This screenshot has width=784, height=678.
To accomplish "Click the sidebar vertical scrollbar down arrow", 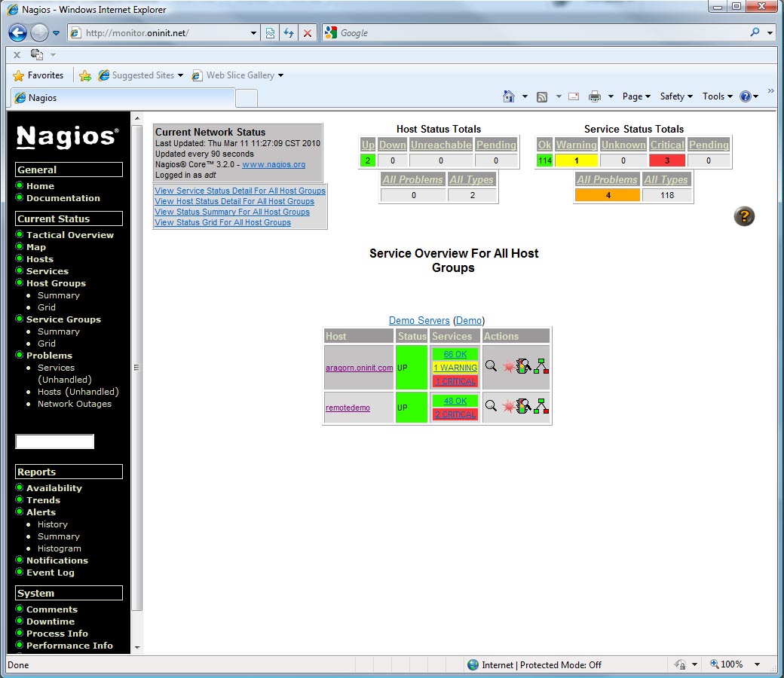I will coord(136,648).
